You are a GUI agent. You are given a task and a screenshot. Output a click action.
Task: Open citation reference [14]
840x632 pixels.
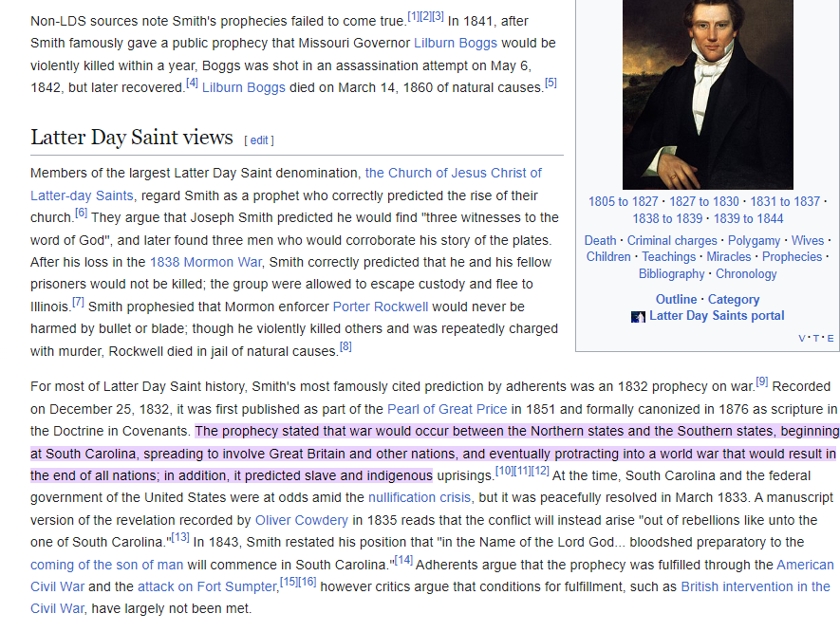404,560
